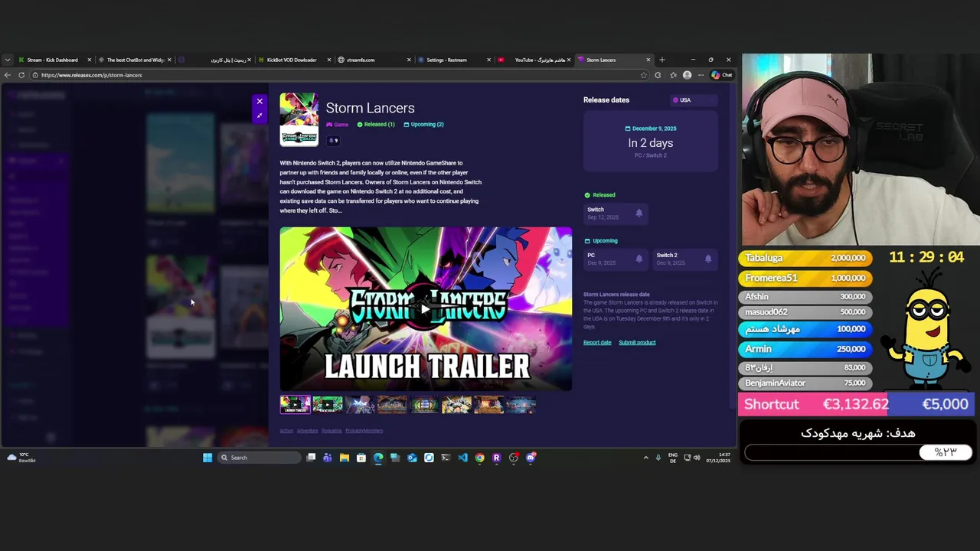Click the ProbablyMonsters tag
Image resolution: width=980 pixels, height=551 pixels.
pyautogui.click(x=364, y=431)
